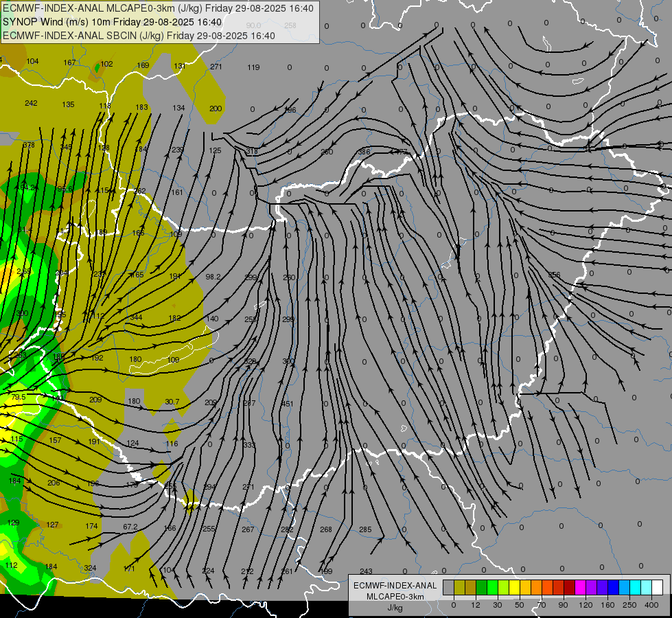Image resolution: width=672 pixels, height=618 pixels.
Task: Select the white legend swatch
Action: (x=658, y=586)
